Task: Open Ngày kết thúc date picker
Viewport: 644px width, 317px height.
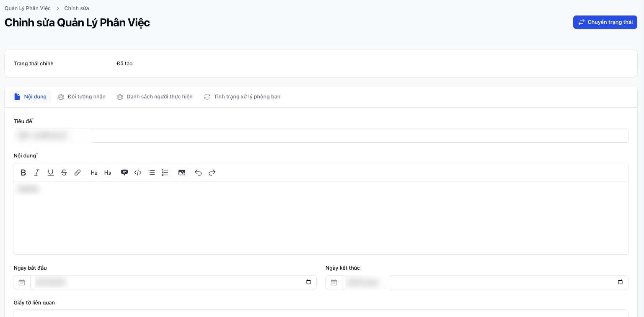Action: [620, 282]
